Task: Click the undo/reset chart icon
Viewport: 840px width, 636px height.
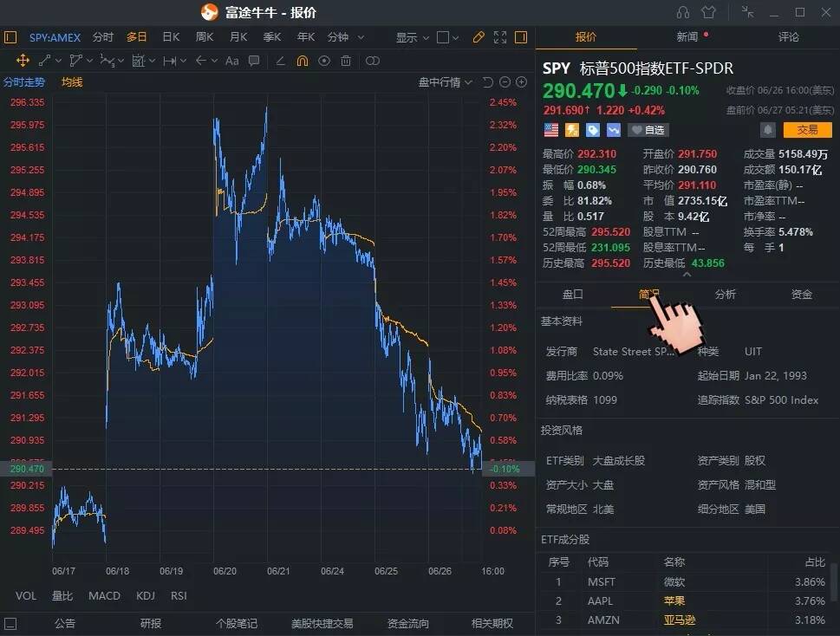Action: [487, 82]
